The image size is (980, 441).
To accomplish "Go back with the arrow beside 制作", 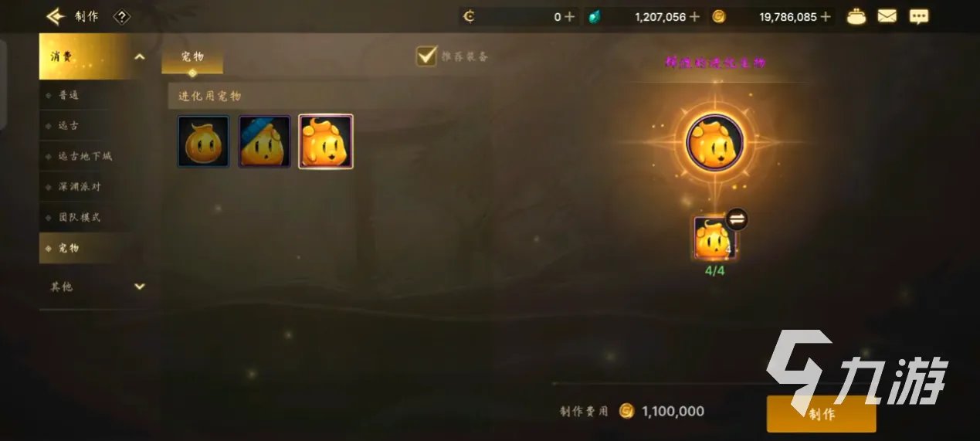I will click(56, 16).
